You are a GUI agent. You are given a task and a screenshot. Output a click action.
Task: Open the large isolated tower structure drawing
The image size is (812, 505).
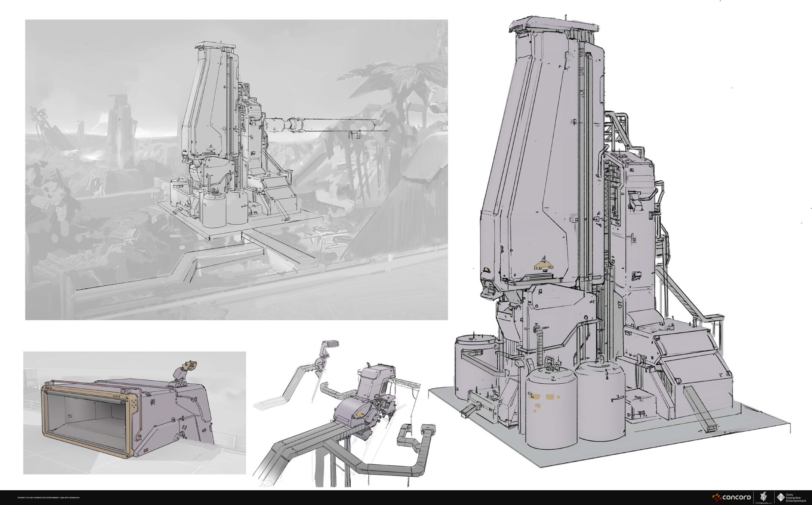pyautogui.click(x=609, y=241)
